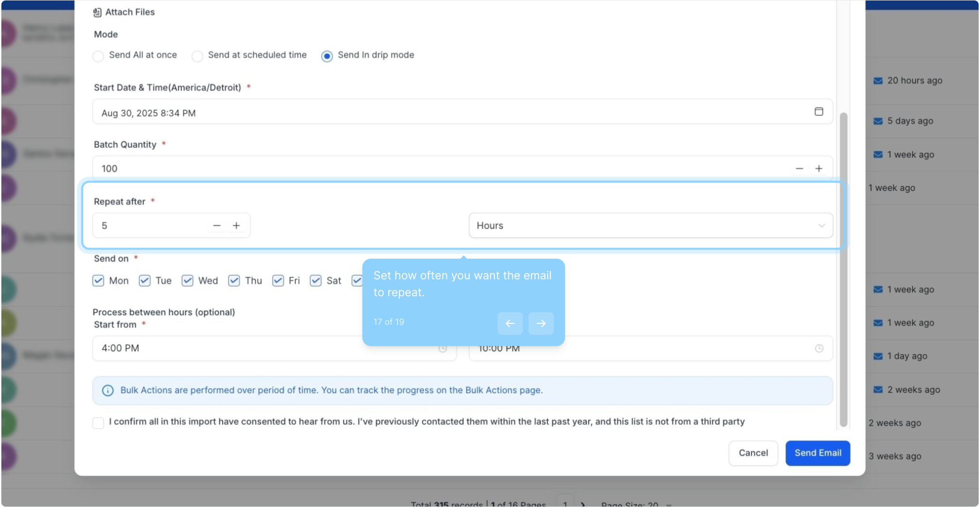Click the Send Email button

coord(818,453)
